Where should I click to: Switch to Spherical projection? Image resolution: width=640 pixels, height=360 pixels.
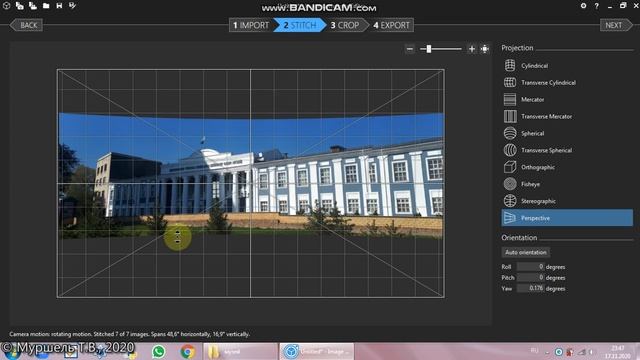coord(567,133)
